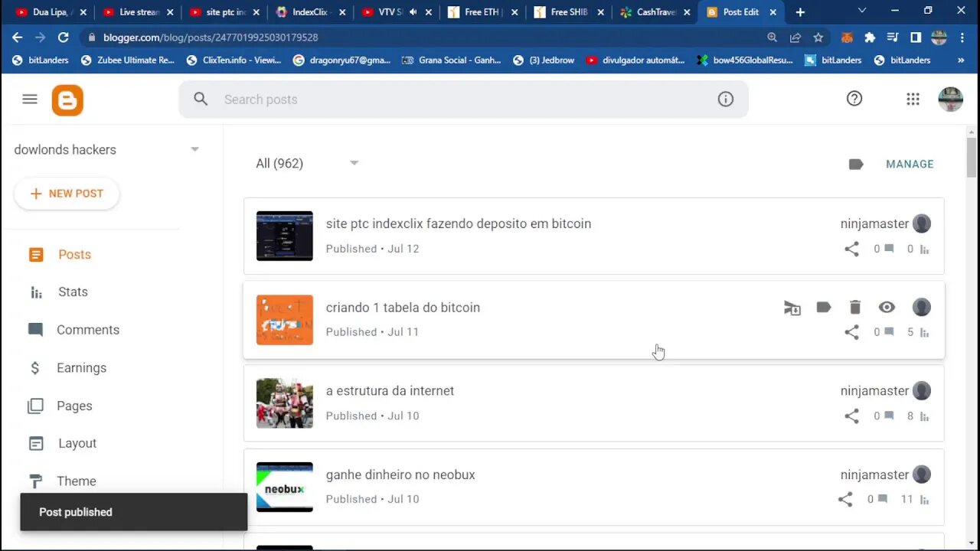Focus the Search posts field

click(x=463, y=99)
